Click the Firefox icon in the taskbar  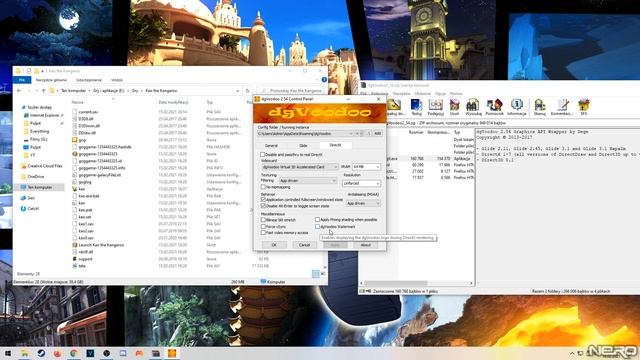click(57, 353)
